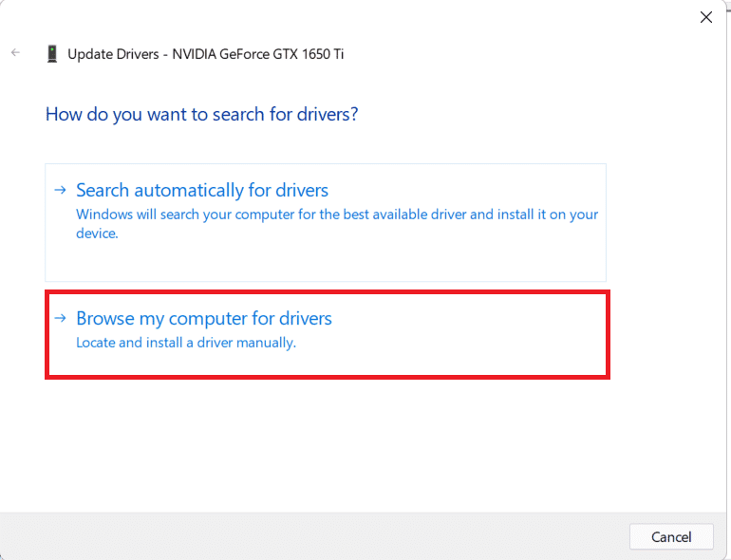Click the Update Drivers NVIDIA GeForce title text
The height and width of the screenshot is (560, 731).
tap(206, 54)
